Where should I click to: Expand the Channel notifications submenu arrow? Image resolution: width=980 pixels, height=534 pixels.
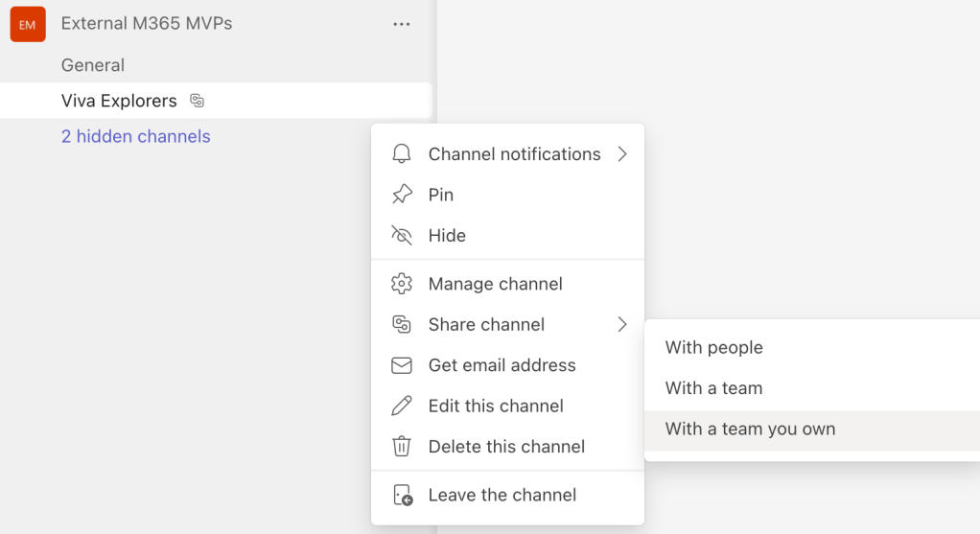click(622, 154)
